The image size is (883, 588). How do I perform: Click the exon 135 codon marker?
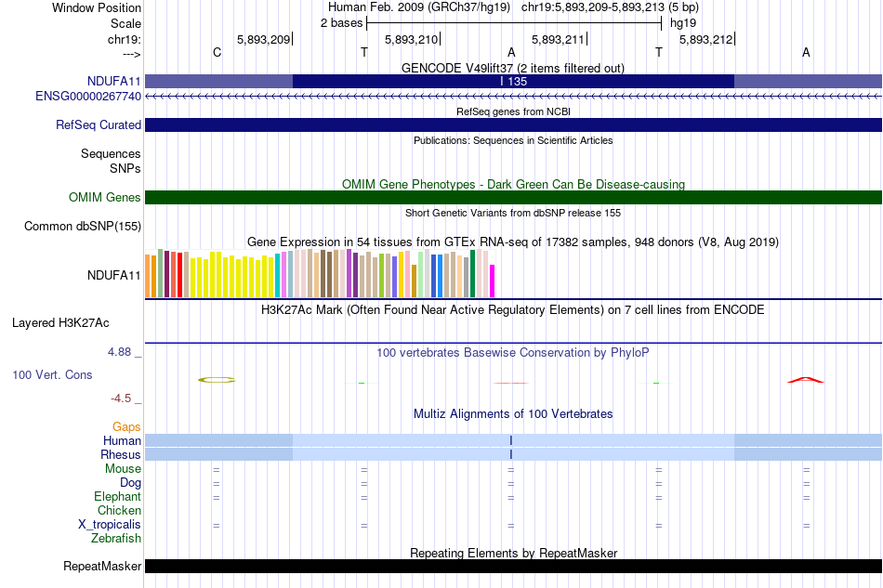(514, 81)
